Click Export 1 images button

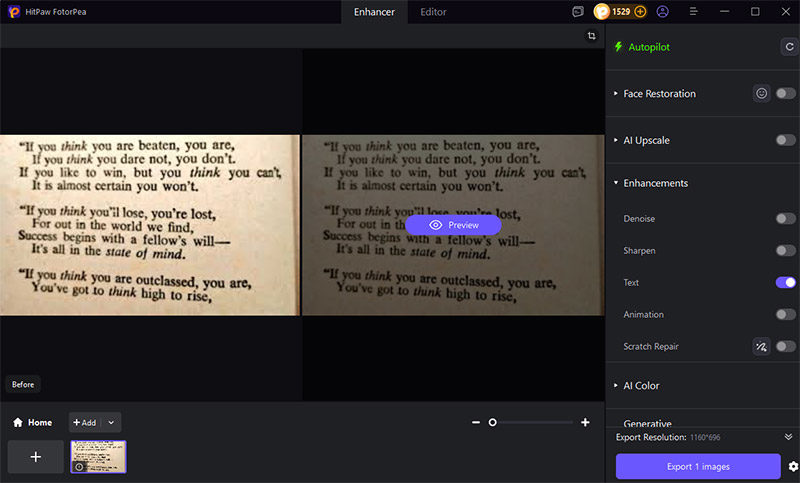pos(698,466)
